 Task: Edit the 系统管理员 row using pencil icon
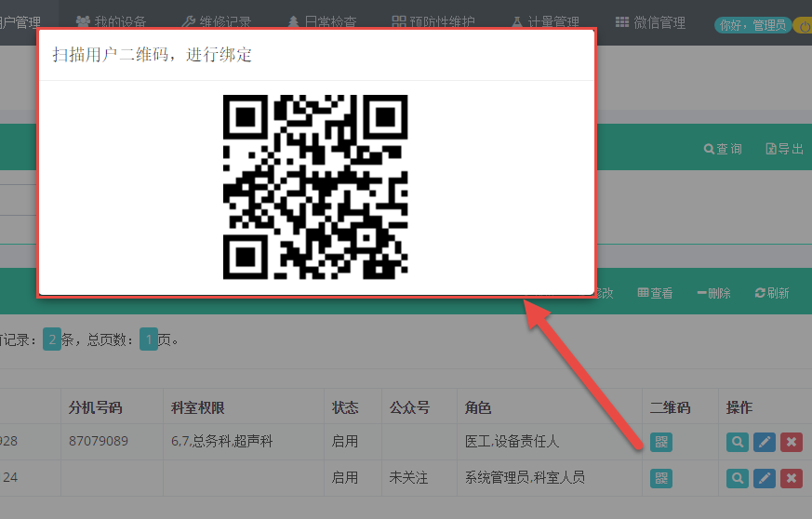click(x=764, y=478)
